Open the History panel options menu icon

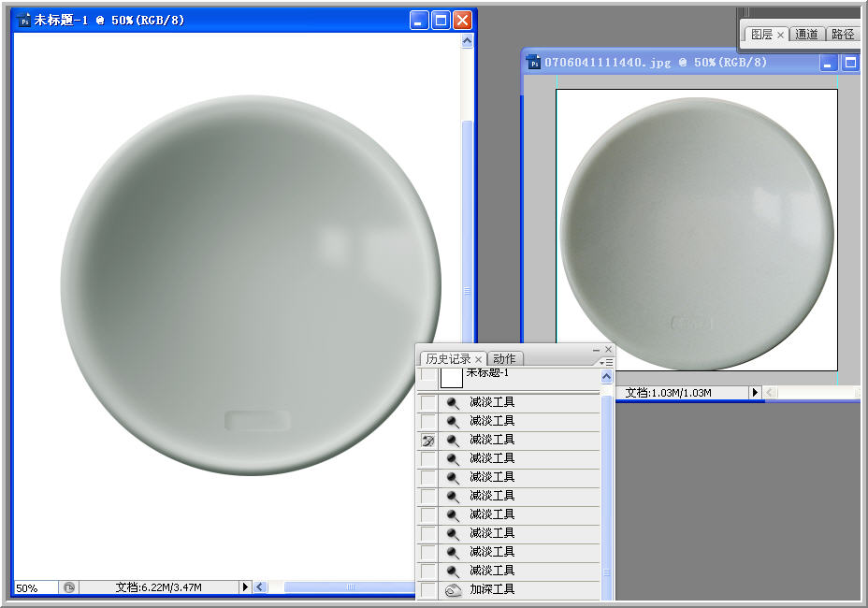point(606,362)
